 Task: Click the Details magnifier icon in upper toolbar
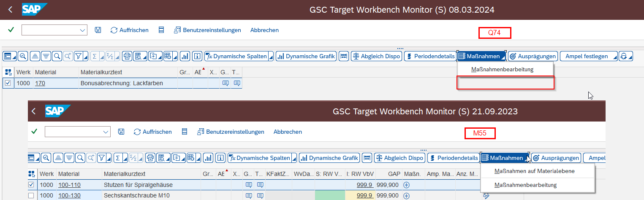pos(23,56)
